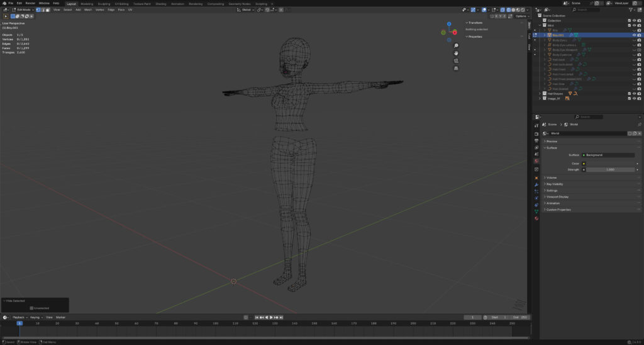Open the View Layer properties tab
The height and width of the screenshot is (345, 644).
point(536,147)
